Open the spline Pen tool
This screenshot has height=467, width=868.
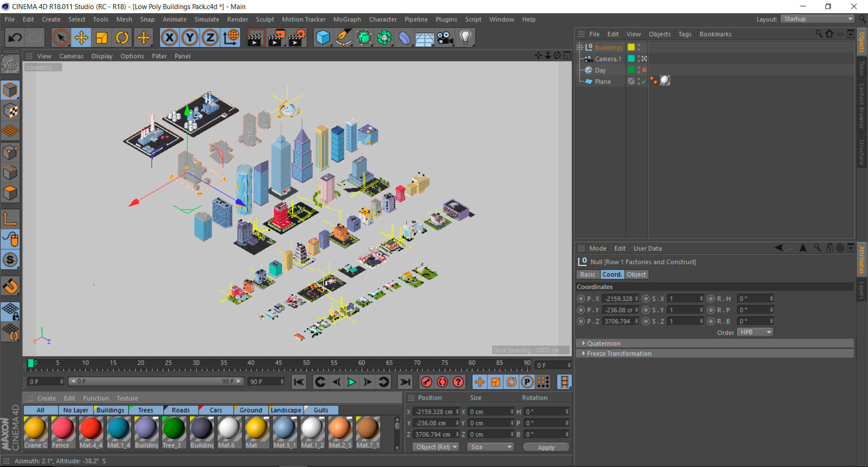click(x=344, y=38)
